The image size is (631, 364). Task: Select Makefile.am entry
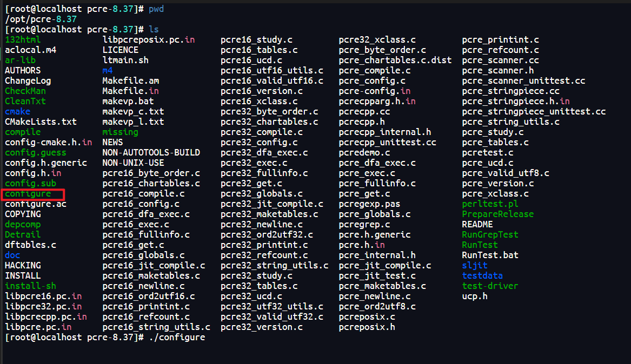pos(131,81)
